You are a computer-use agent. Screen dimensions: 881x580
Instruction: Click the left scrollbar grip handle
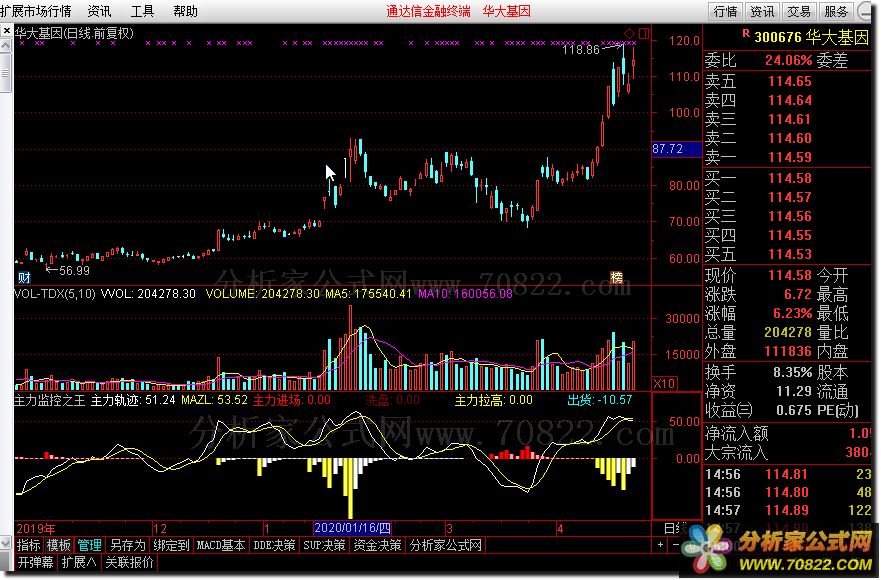point(6,73)
